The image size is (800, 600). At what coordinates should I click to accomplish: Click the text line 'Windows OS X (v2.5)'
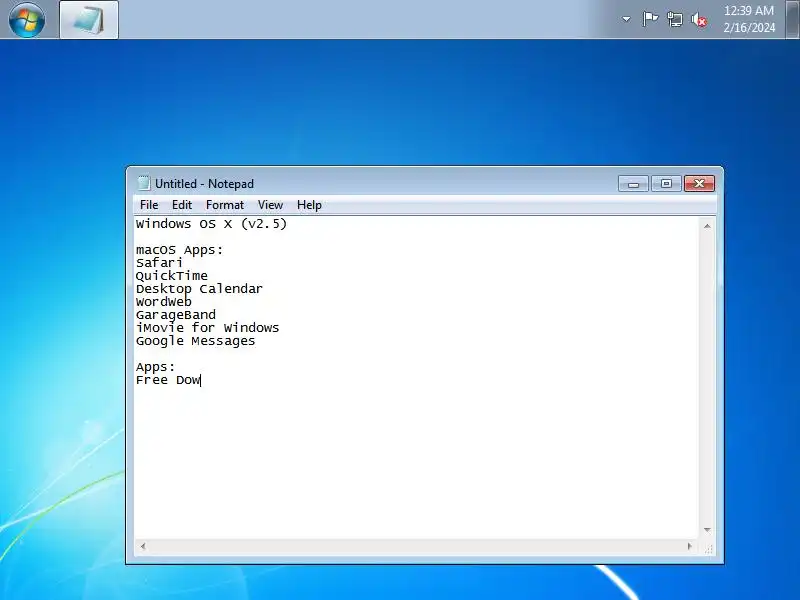point(211,223)
